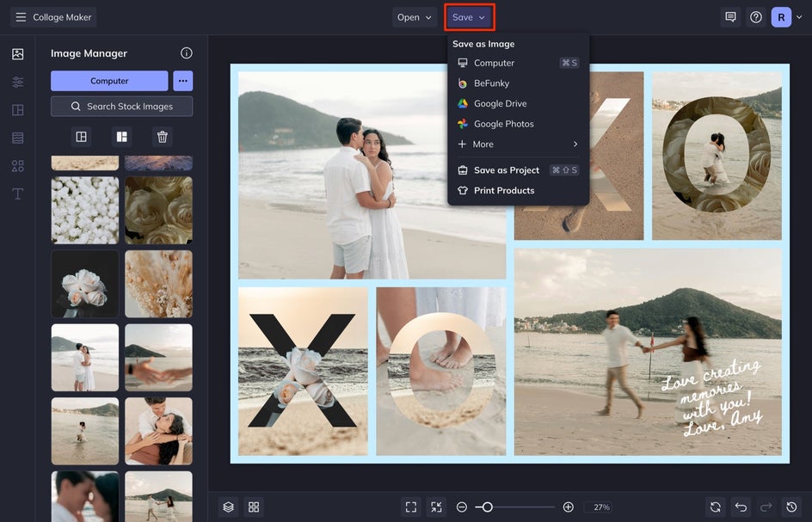Viewport: 812px width, 522px height.
Task: Expand the Open dropdown
Action: click(415, 17)
